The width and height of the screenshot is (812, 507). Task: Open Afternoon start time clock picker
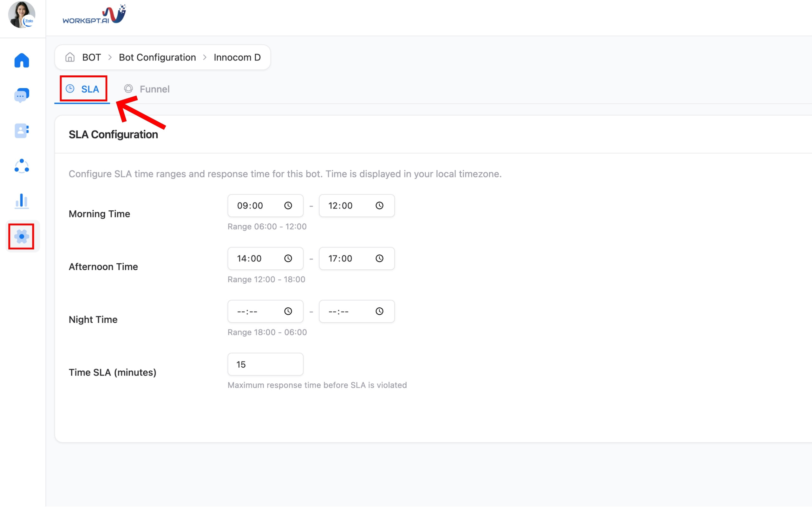(288, 259)
